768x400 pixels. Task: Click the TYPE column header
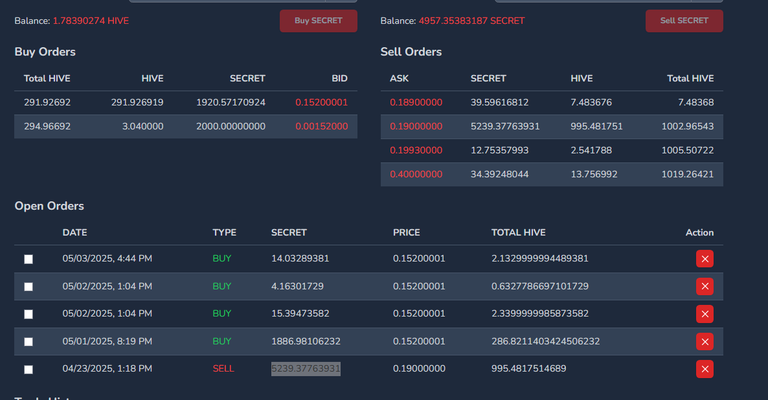click(224, 233)
